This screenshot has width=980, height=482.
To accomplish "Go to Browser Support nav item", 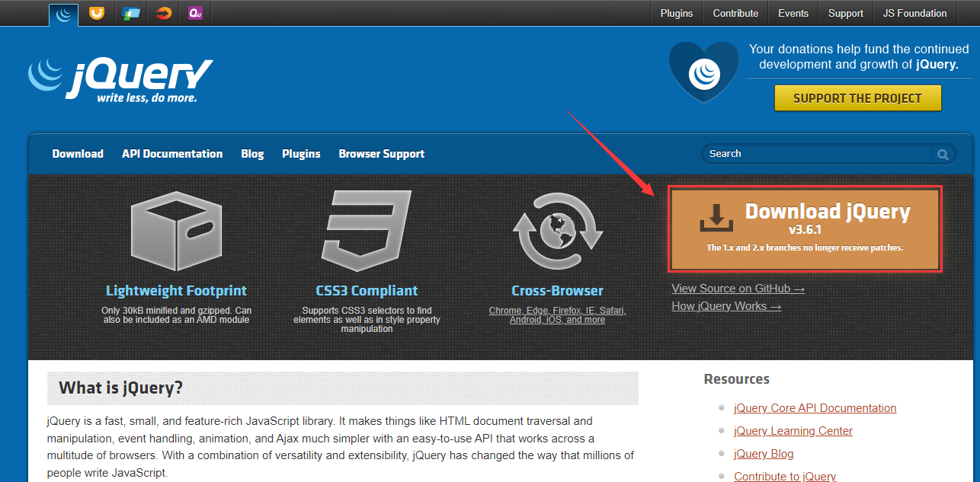I will click(382, 154).
